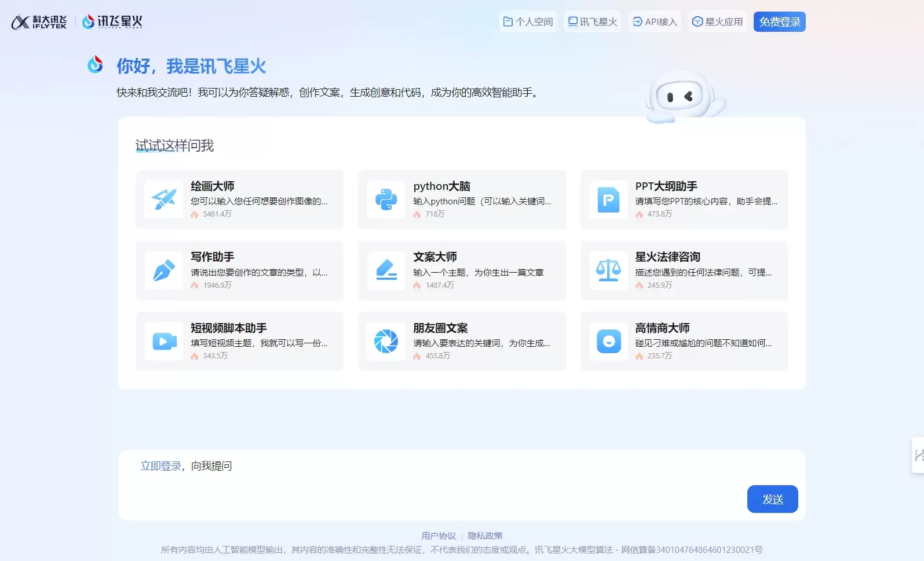924x561 pixels.
Task: Click the 245.9万 usage count on 星火法律咨询
Action: 659,285
